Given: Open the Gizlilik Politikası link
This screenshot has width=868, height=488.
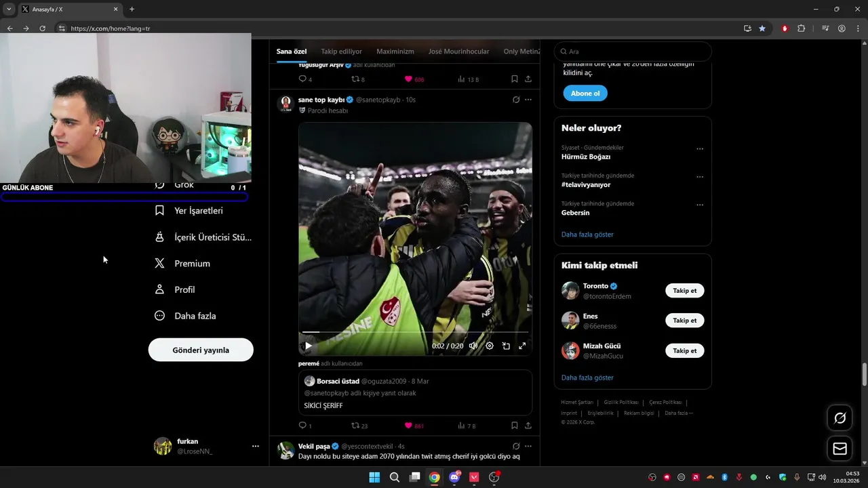Looking at the screenshot, I should point(621,402).
